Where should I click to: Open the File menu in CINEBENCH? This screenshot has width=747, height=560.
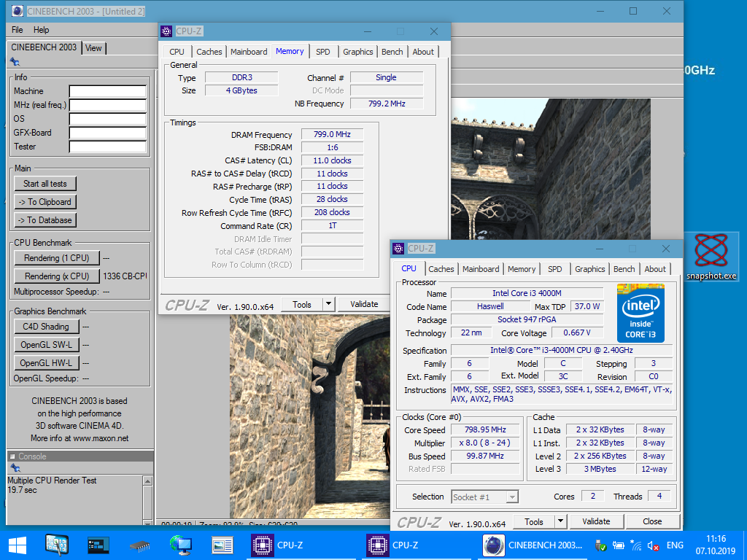[x=18, y=29]
